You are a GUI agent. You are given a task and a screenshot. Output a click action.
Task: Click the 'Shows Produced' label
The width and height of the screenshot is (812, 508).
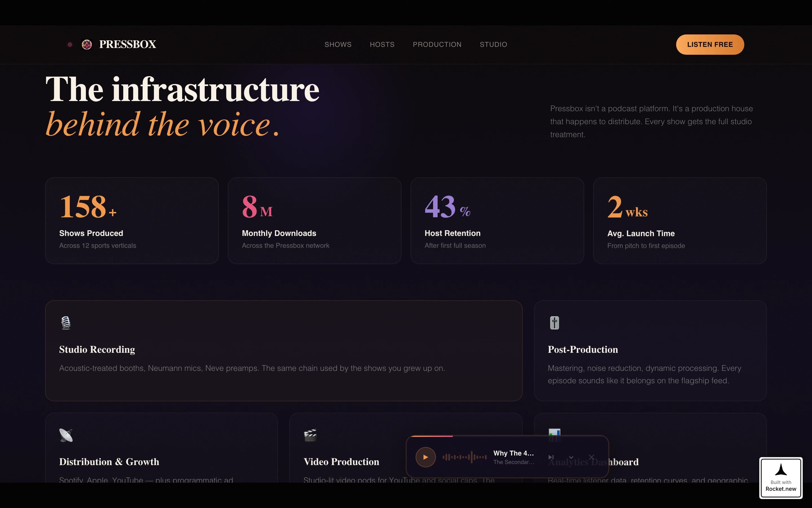(x=91, y=233)
